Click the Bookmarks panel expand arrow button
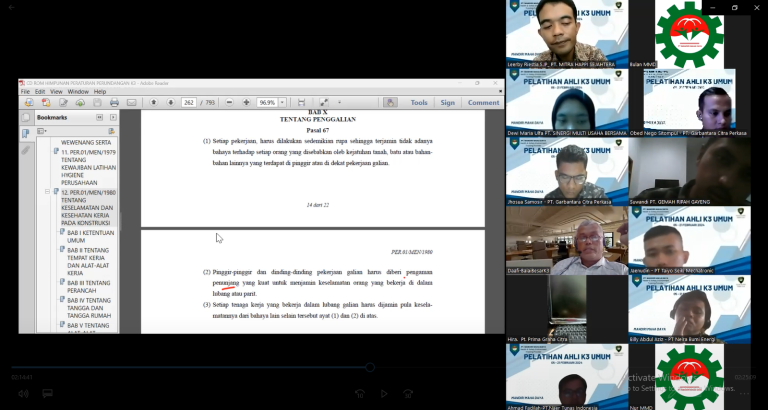 tap(113, 118)
